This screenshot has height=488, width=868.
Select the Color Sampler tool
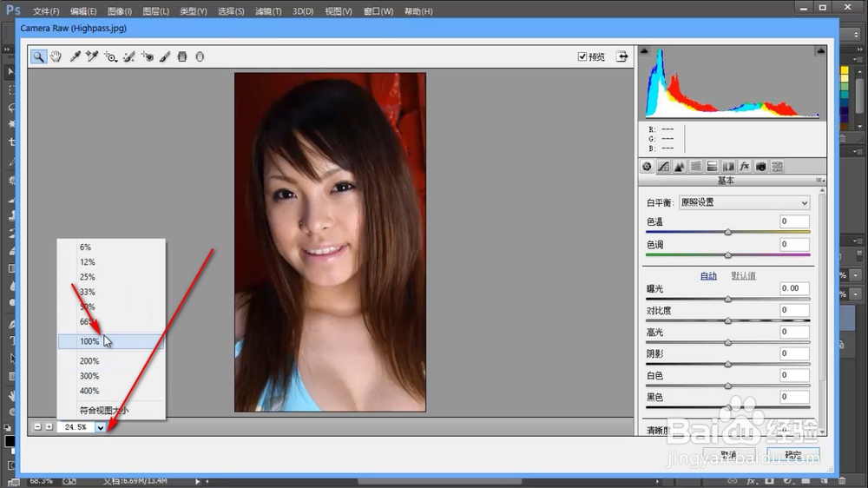click(x=92, y=56)
